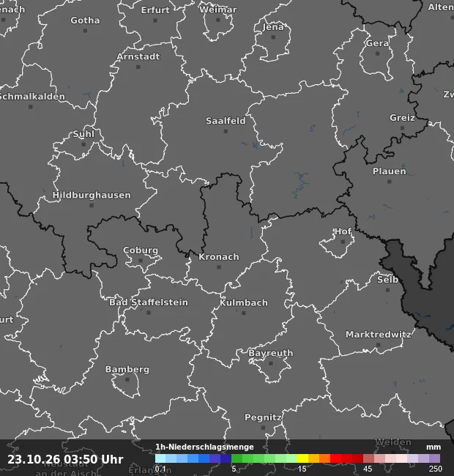The height and width of the screenshot is (476, 454).
Task: Click the 1h-Niederschlagsmenge legend title
Action: tap(204, 447)
